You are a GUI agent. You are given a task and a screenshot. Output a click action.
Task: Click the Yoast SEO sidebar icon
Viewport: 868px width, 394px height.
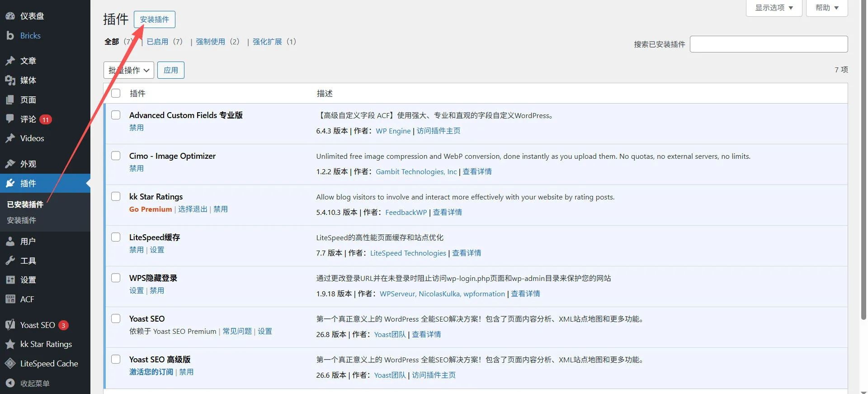coord(10,325)
